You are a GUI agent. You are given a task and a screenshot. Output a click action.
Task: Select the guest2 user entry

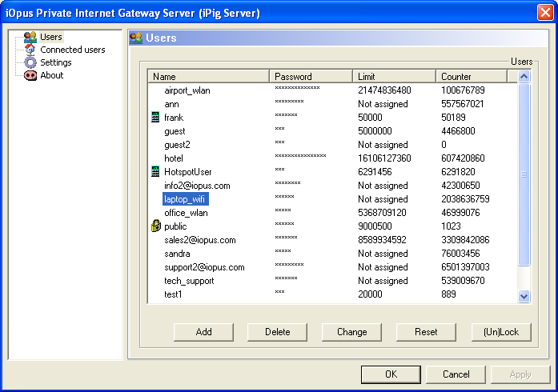coord(177,145)
